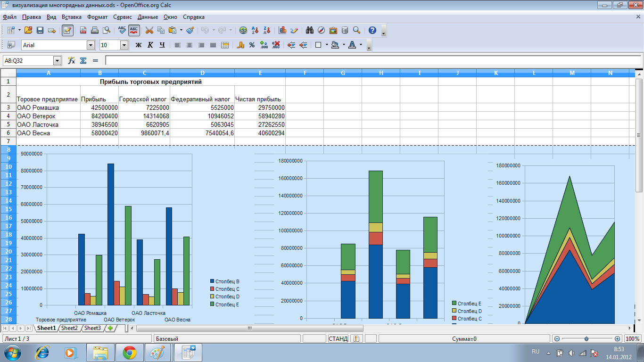Expand the Arial font name dropdown
644x362 pixels.
coord(91,45)
